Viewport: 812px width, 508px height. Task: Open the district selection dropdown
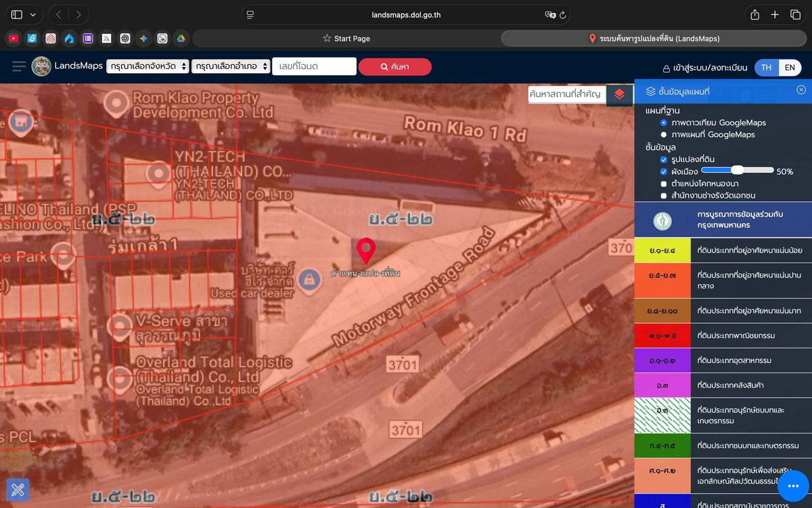pos(230,66)
